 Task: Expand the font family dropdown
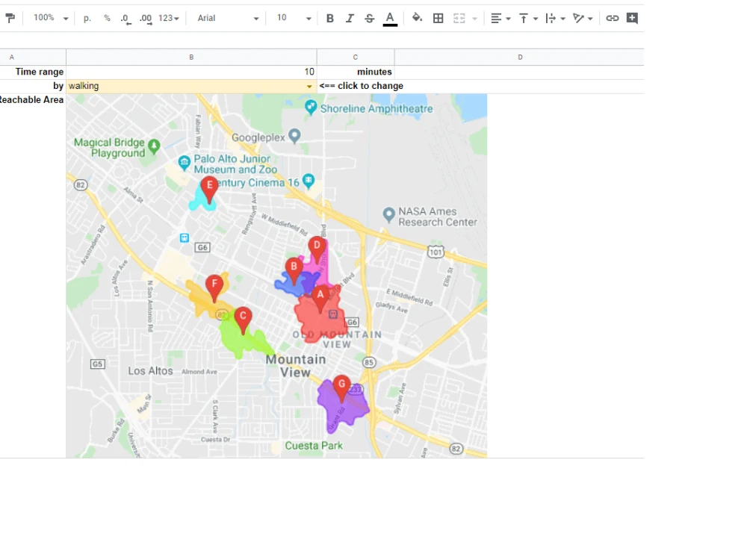256,18
